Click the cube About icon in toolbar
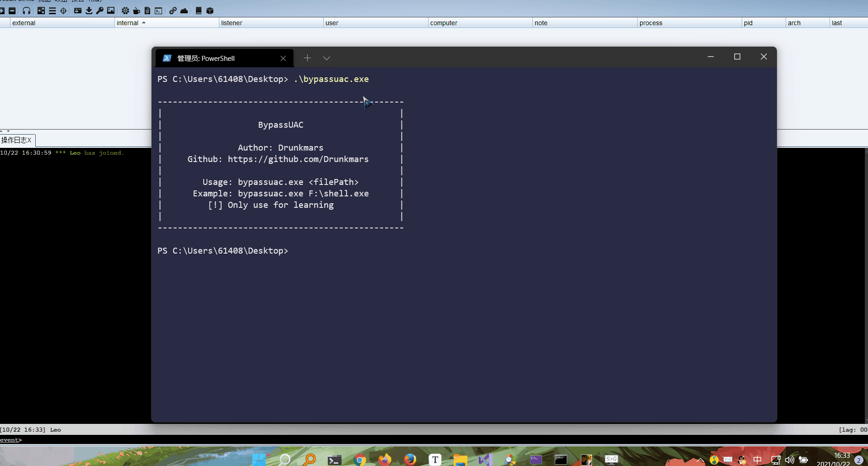 tap(210, 11)
